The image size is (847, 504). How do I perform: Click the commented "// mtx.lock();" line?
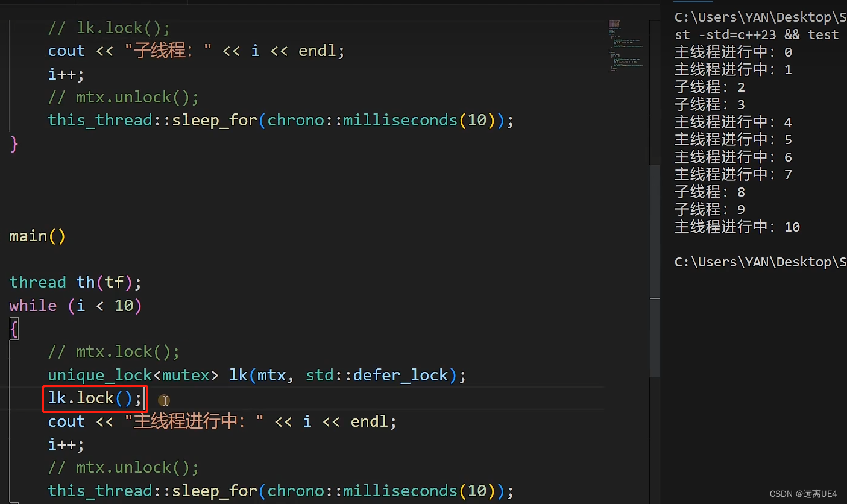click(114, 351)
